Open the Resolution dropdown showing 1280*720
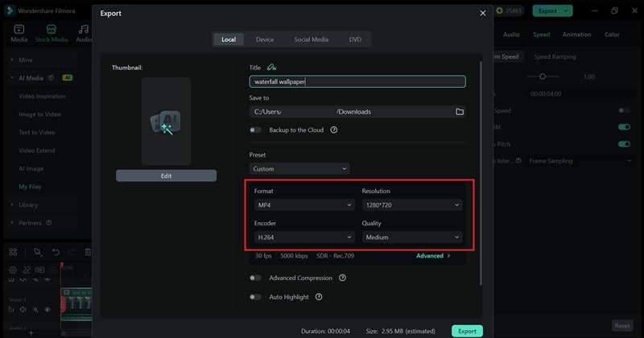 pyautogui.click(x=412, y=204)
